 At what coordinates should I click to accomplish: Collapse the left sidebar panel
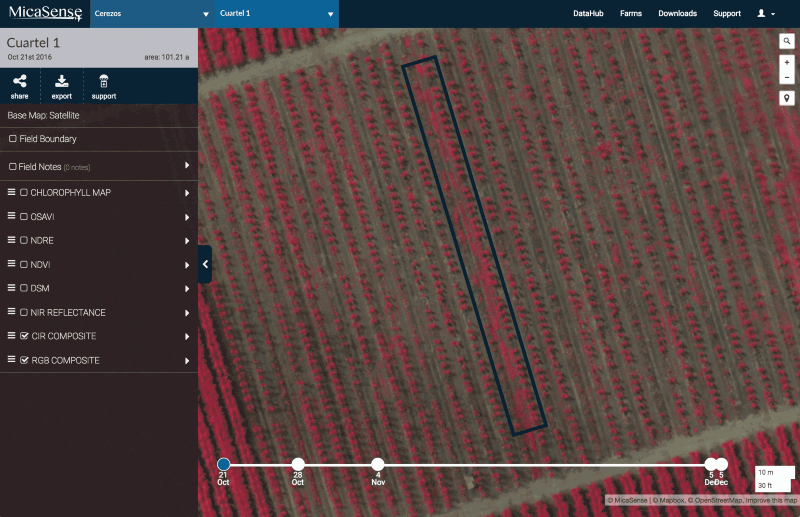(x=205, y=264)
